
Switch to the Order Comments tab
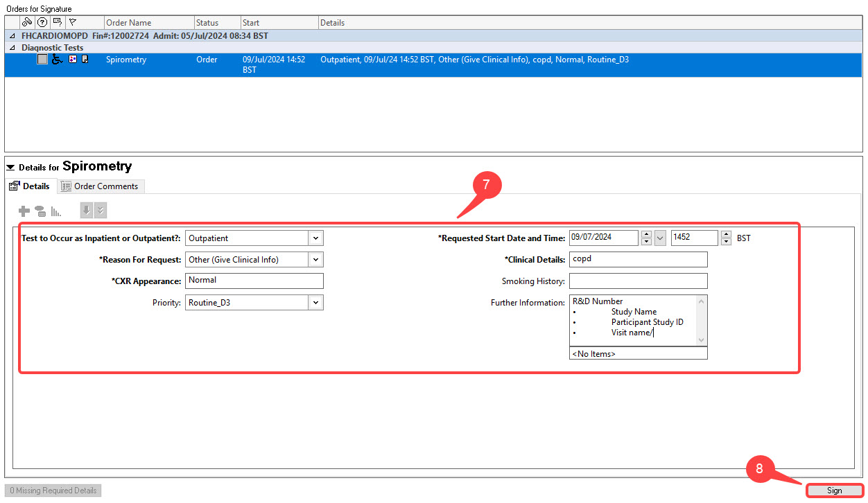coord(101,186)
